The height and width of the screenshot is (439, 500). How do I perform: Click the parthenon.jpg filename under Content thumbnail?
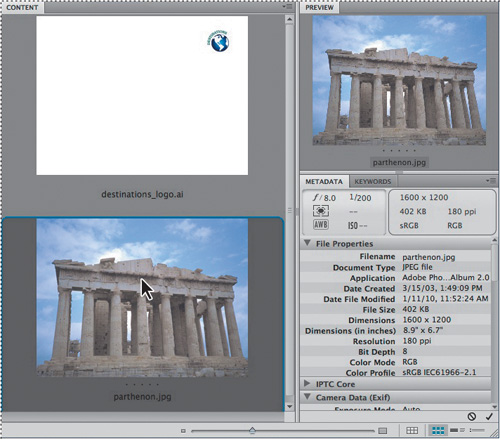click(x=142, y=397)
